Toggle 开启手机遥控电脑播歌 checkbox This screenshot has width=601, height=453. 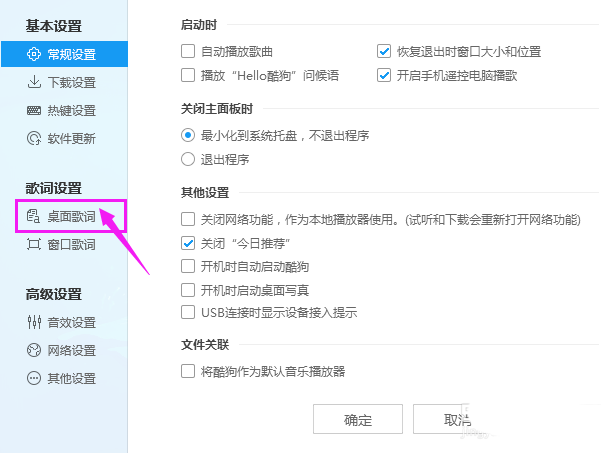click(383, 75)
